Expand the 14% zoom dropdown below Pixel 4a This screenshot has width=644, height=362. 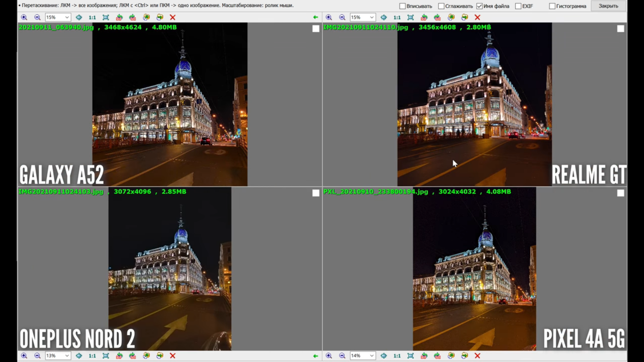[371, 356]
